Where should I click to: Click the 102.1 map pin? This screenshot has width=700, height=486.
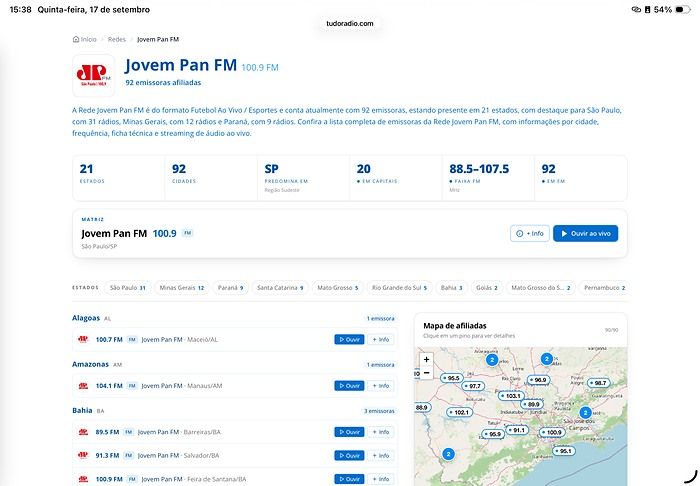459,412
